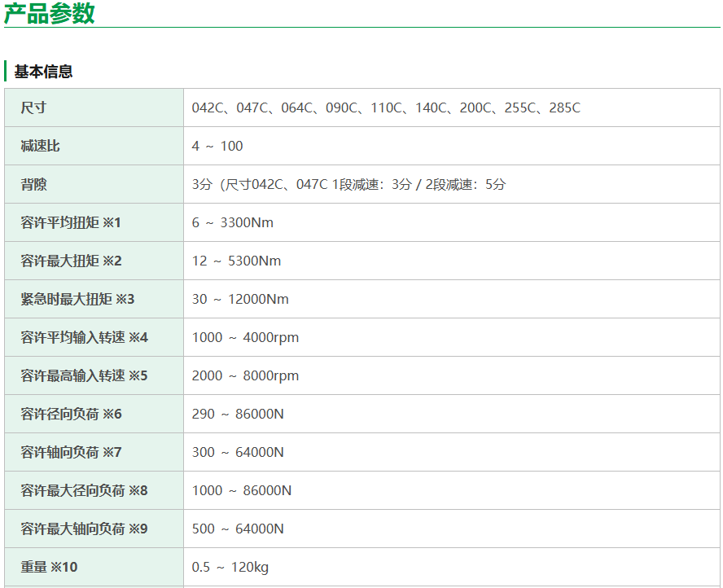Select the value 12 ~ 5300Nm
Viewport: 723px width, 588px height.
236,261
